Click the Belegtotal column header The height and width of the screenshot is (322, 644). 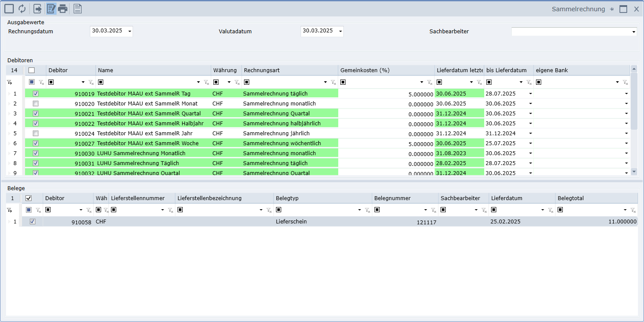pyautogui.click(x=596, y=198)
